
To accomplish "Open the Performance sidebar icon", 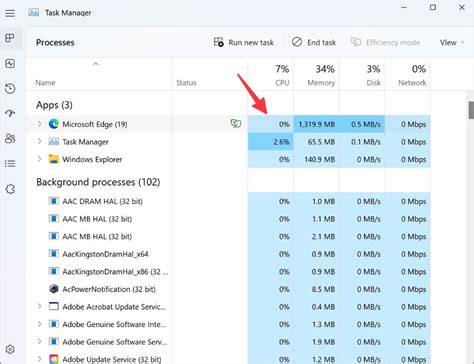I will [x=10, y=63].
